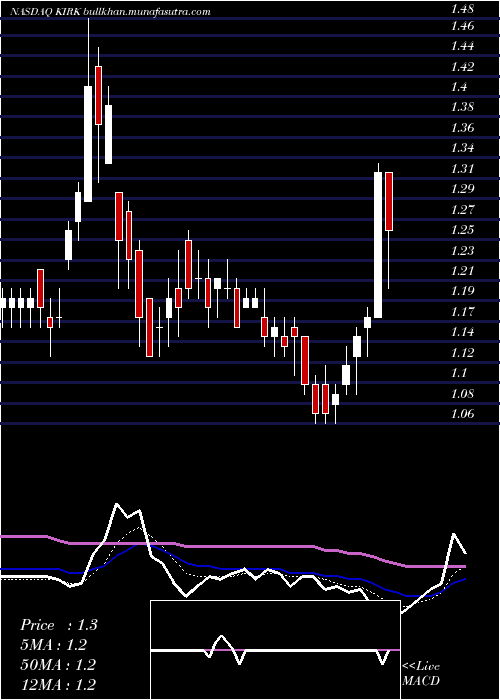Click the NASDAQ KIRK chart title text
Viewport: 500px width, 700px height.
(x=111, y=12)
